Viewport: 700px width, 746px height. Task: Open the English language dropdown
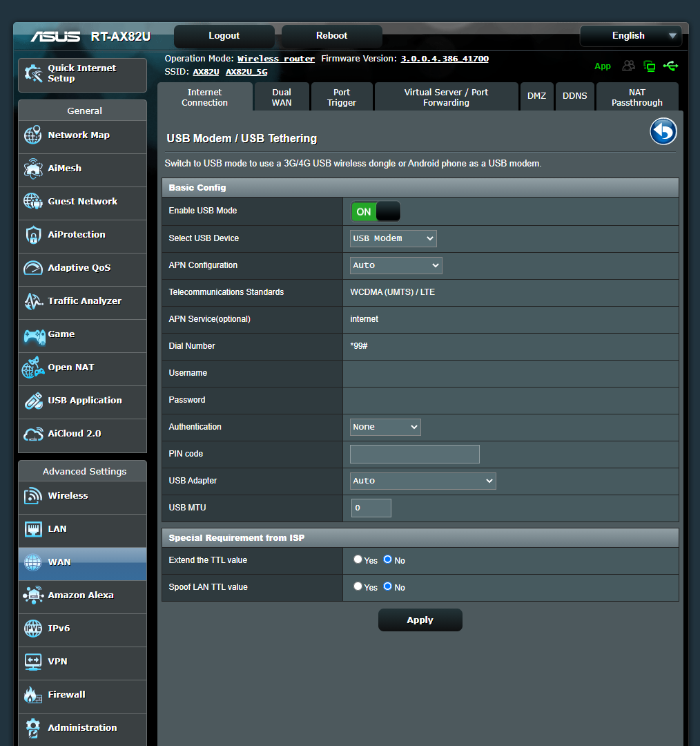(x=630, y=36)
